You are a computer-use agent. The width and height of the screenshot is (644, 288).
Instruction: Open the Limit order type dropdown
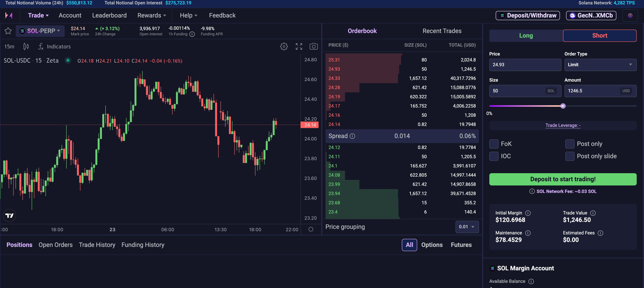600,65
